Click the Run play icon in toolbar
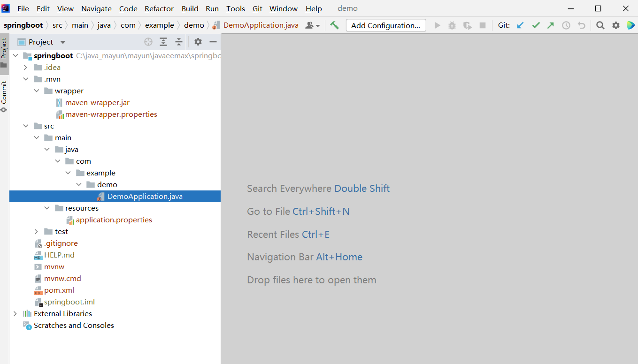The width and height of the screenshot is (638, 364). coord(437,25)
